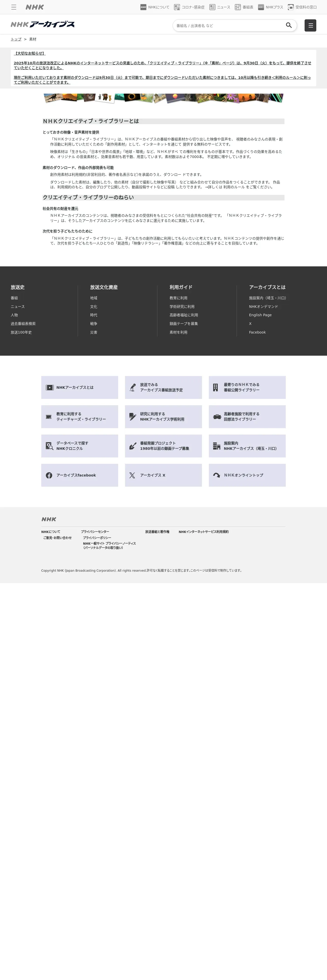The height and width of the screenshot is (980, 327).
Task: Open the 番組表 schedule link
Action: [x=244, y=7]
